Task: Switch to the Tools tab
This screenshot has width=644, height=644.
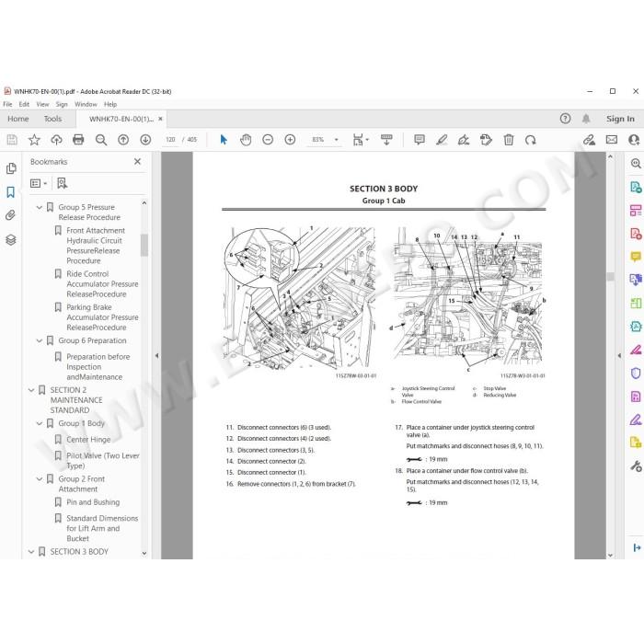Action: click(x=52, y=119)
